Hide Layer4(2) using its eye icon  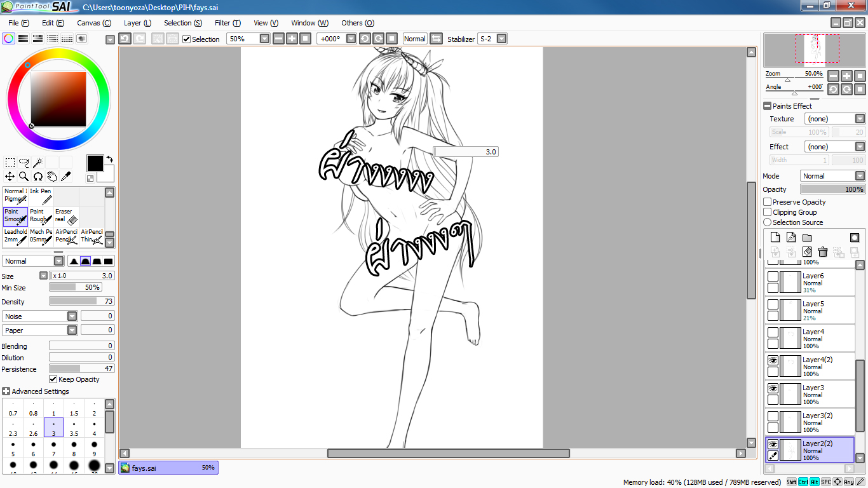[773, 360]
